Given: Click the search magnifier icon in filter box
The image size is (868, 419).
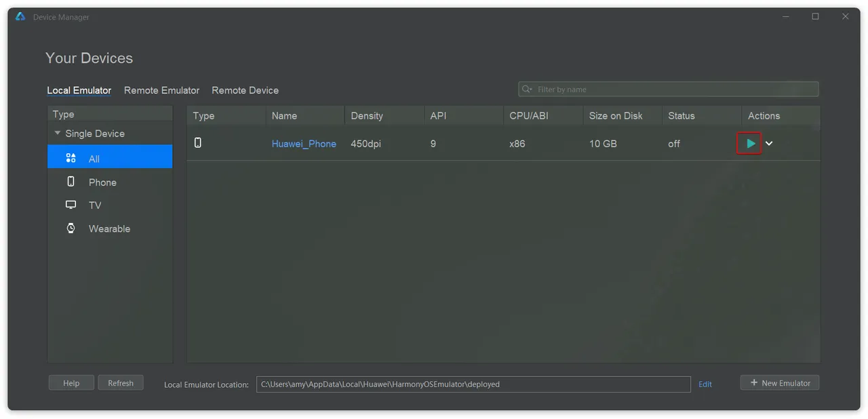Looking at the screenshot, I should click(527, 89).
